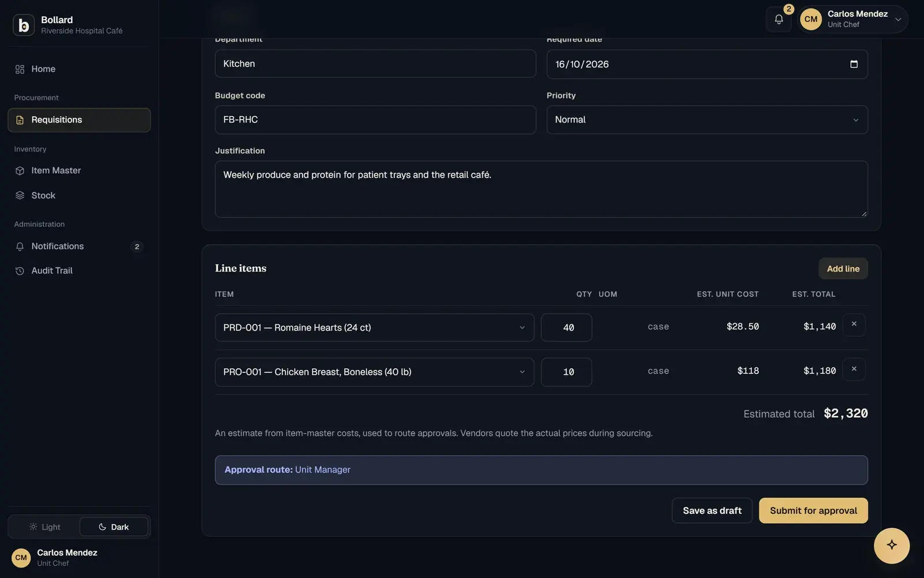Switch to Dark theme

[x=114, y=527]
